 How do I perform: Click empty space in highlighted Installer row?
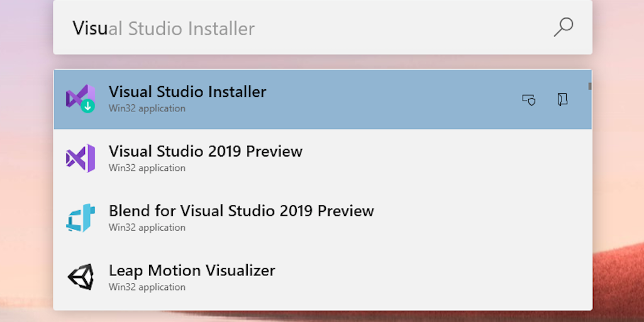point(390,99)
